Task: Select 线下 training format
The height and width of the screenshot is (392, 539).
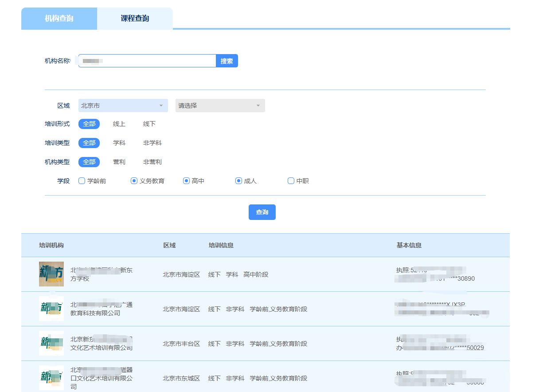Action: (149, 124)
